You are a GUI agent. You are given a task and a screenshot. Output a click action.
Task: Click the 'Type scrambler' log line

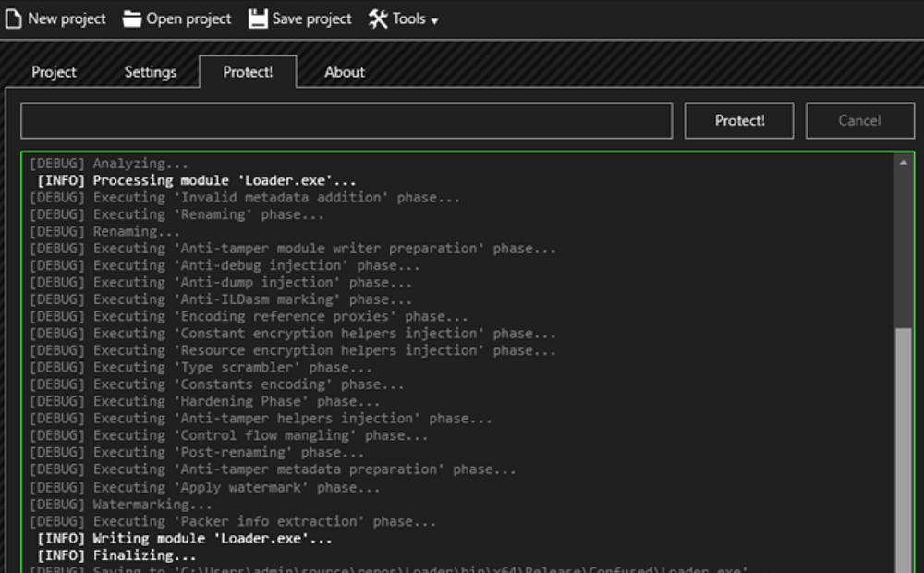(201, 368)
